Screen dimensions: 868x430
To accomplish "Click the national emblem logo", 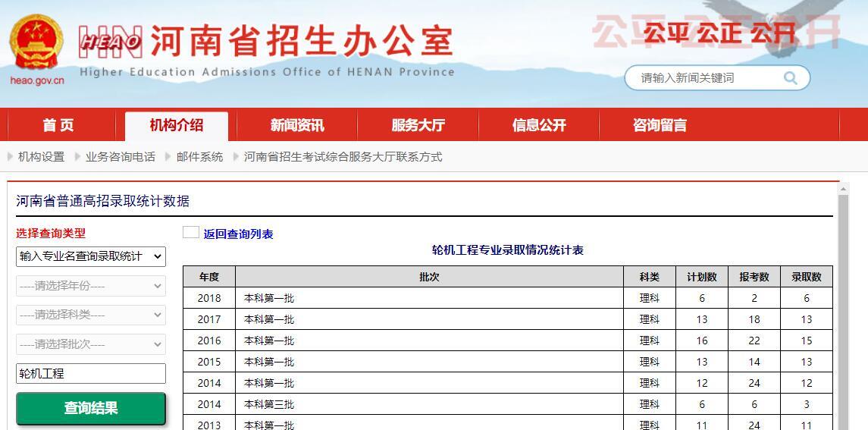I will [x=36, y=44].
